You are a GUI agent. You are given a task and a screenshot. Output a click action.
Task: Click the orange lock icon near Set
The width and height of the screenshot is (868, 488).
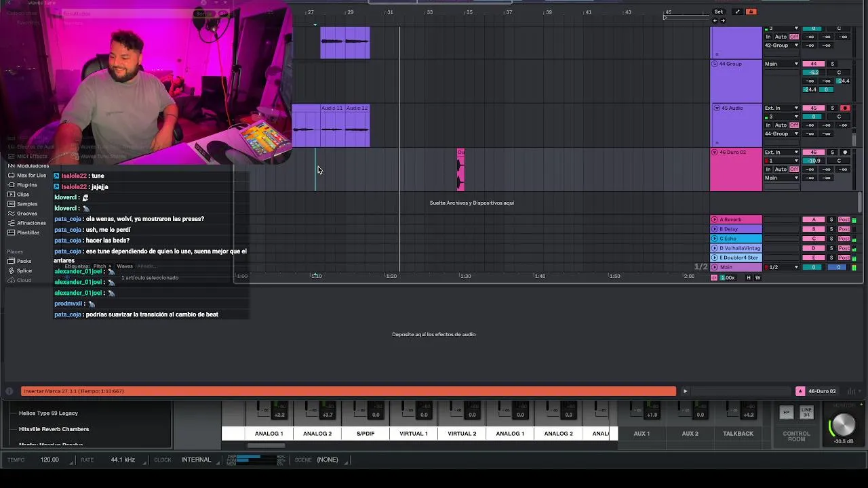click(751, 12)
